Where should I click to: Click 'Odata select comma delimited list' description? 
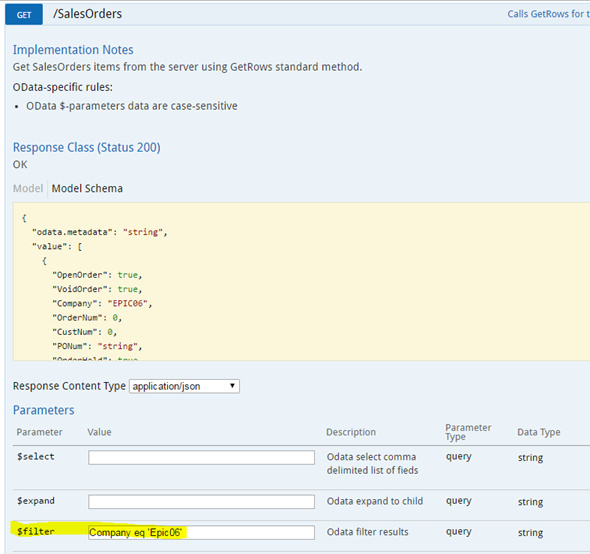(x=373, y=463)
